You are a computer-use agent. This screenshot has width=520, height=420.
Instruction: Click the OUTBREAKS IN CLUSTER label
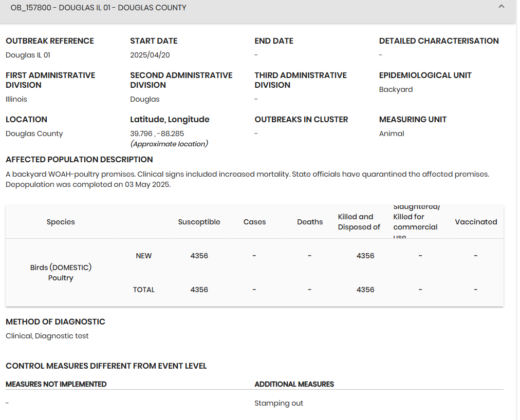coord(301,119)
